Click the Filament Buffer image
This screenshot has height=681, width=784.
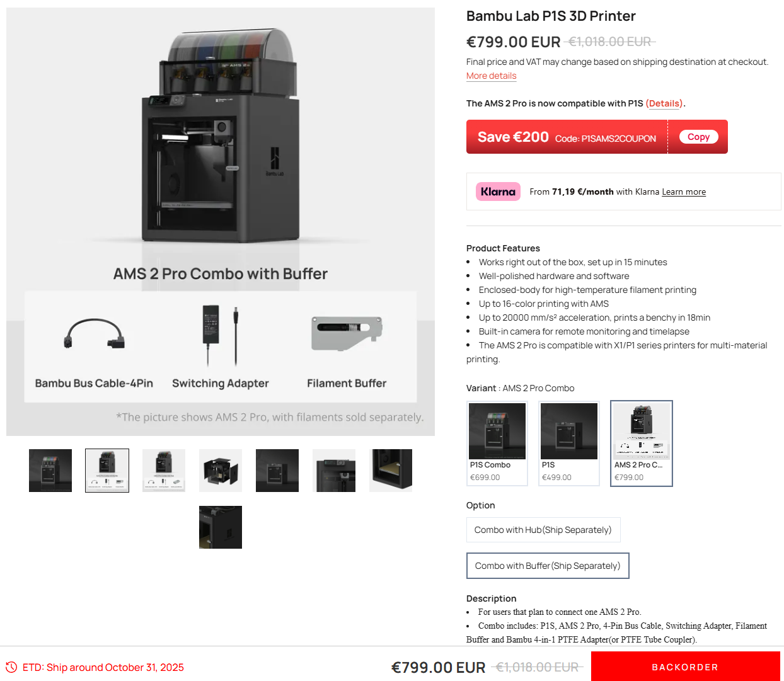pos(347,333)
